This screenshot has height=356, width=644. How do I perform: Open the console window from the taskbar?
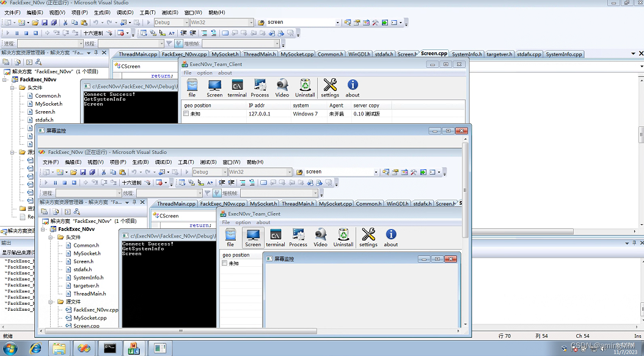click(x=109, y=348)
